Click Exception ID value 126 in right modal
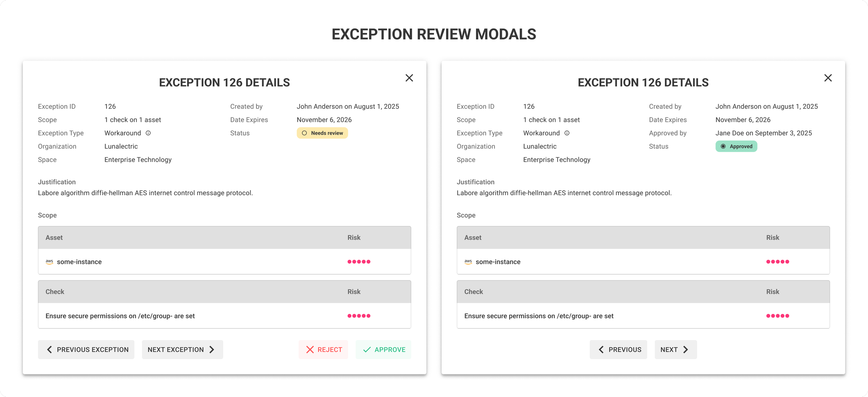The image size is (868, 397). (529, 107)
